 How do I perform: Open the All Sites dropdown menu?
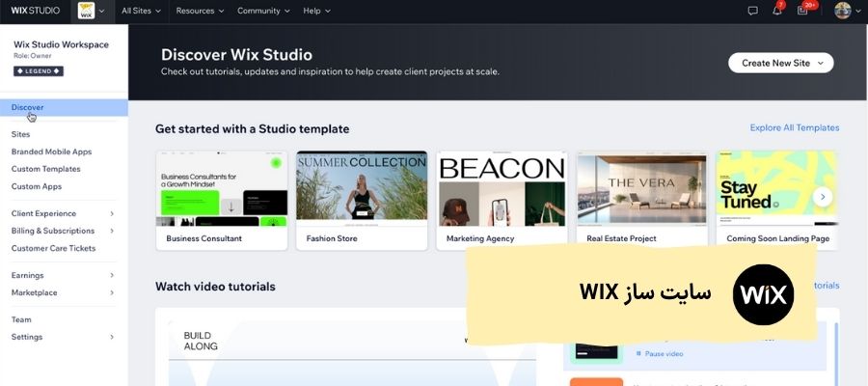[x=144, y=11]
